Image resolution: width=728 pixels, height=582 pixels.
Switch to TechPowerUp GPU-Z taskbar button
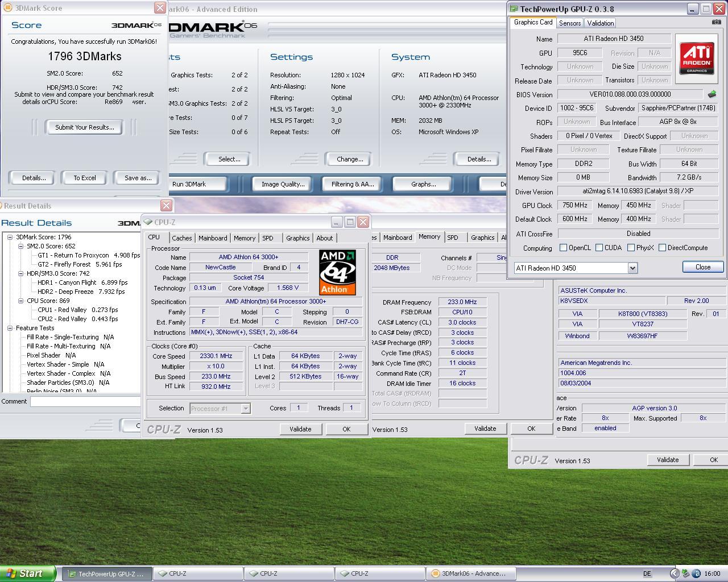coord(107,573)
